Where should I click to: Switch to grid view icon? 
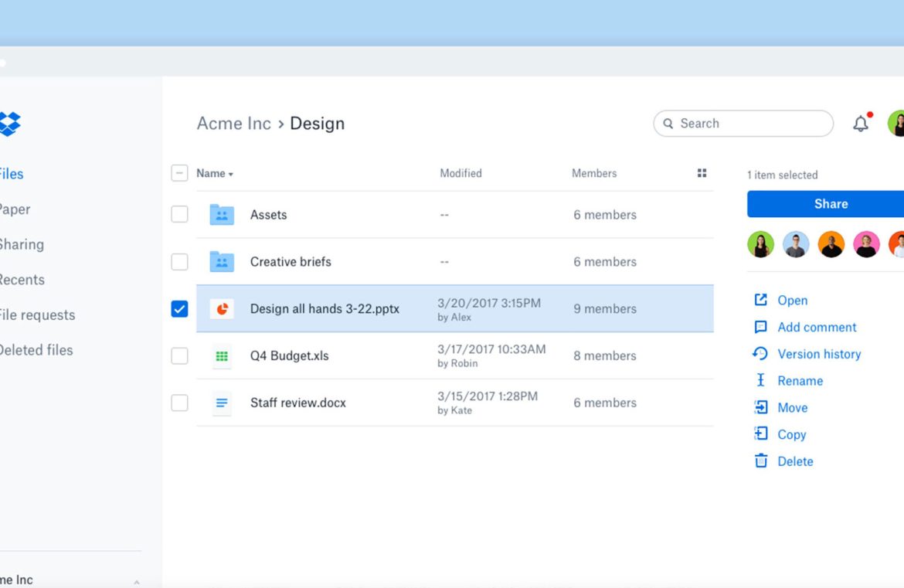(x=702, y=174)
